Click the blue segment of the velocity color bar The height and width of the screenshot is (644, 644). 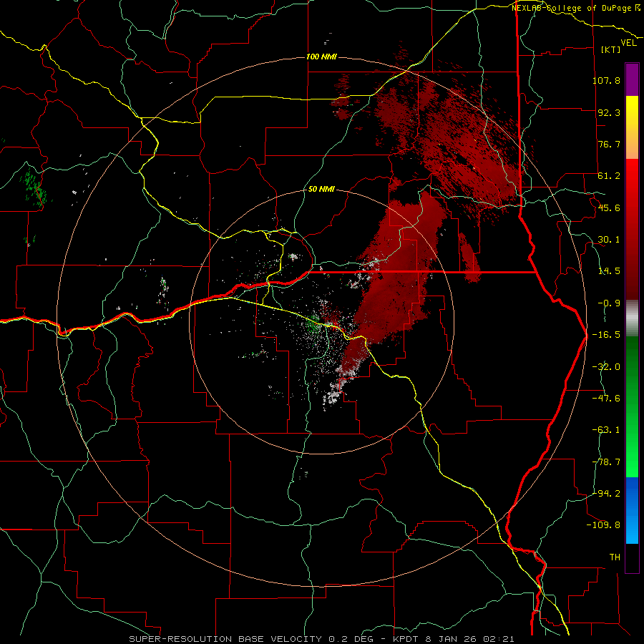[632, 510]
